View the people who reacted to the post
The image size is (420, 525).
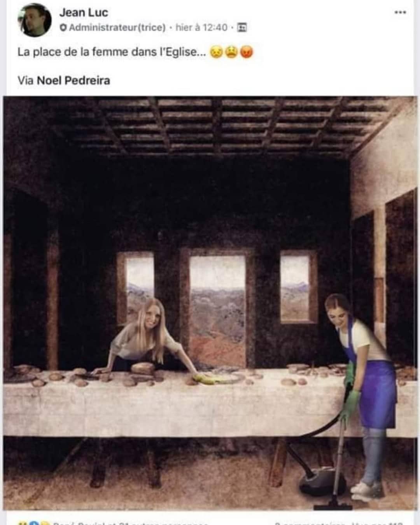coord(130,523)
